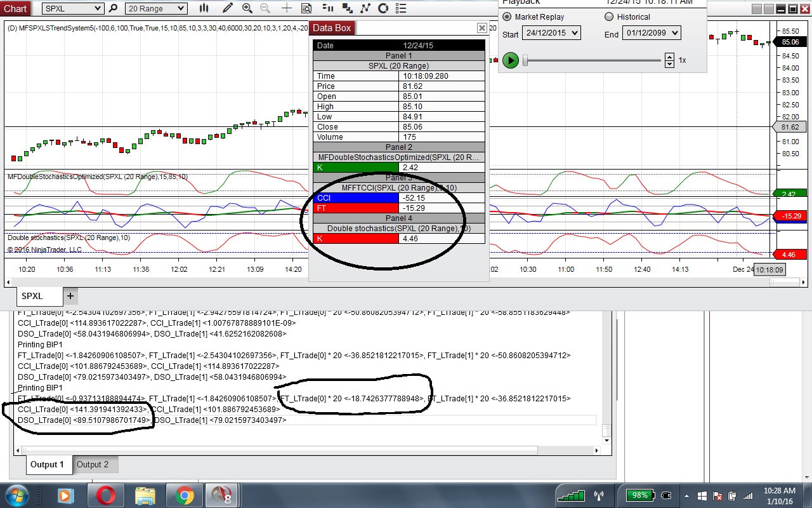Open the network signal tray icon
Image resolution: width=812 pixels, height=508 pixels.
[749, 496]
